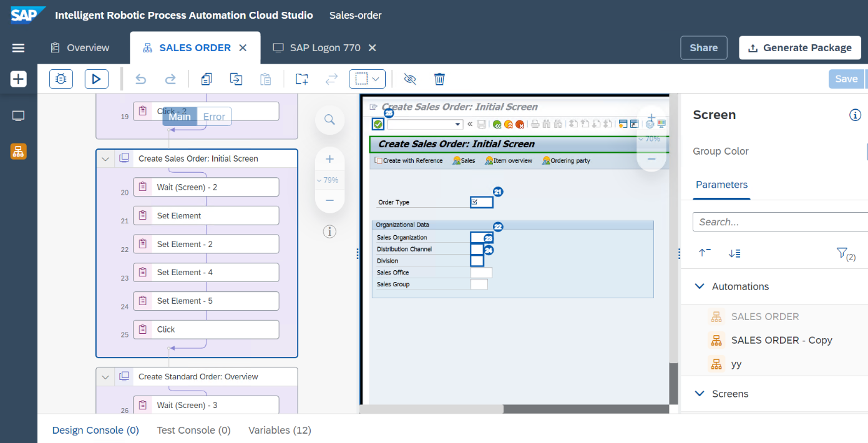Switch to the Overview tab

[x=80, y=48]
